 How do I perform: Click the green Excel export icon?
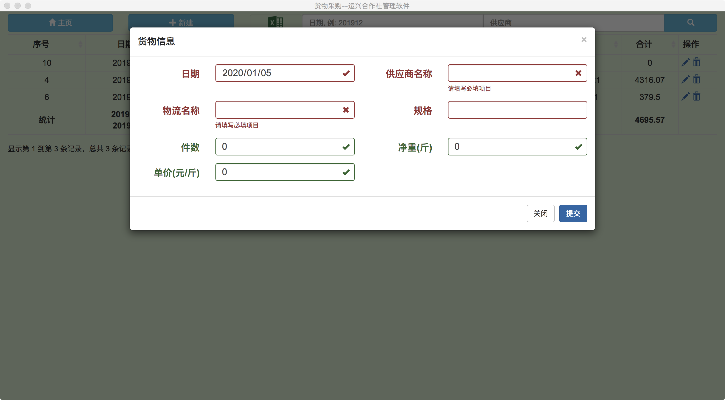click(x=276, y=22)
